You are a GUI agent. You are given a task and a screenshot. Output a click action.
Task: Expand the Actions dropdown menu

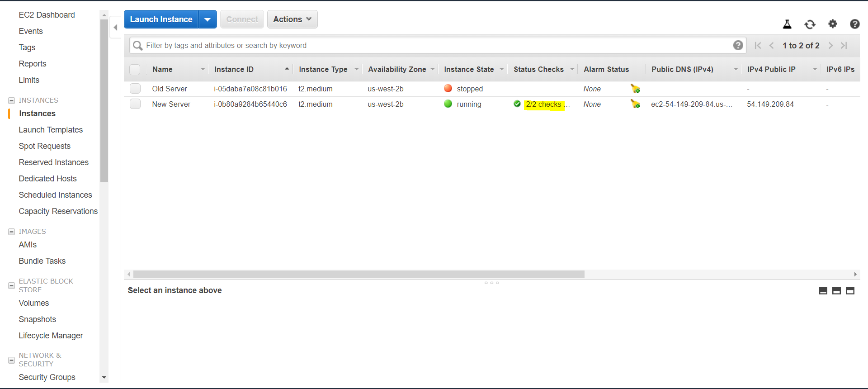(x=292, y=19)
